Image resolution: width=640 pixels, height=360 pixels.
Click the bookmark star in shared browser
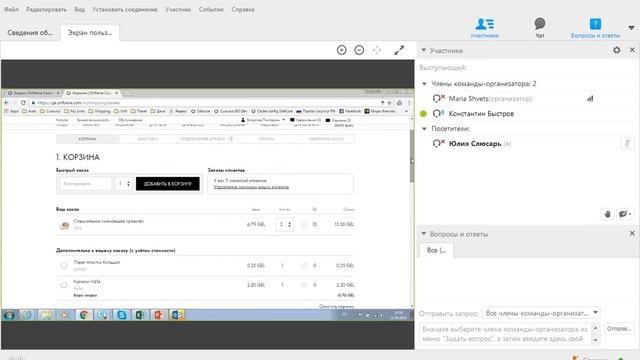[390, 103]
